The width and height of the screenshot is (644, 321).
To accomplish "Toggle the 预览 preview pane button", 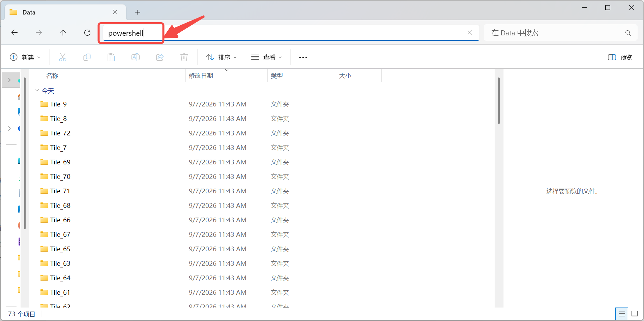I will [620, 58].
